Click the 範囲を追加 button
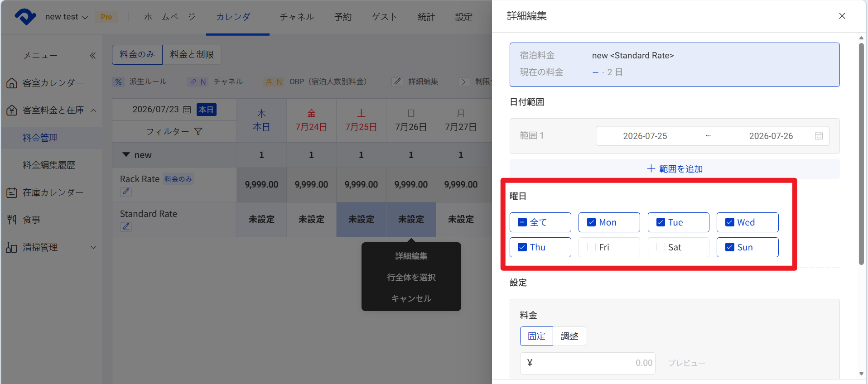 pyautogui.click(x=675, y=169)
